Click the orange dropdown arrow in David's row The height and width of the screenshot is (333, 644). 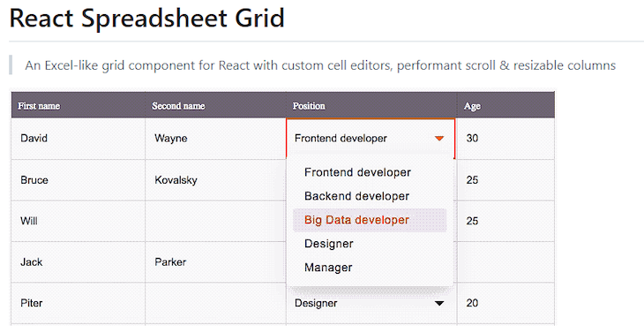[x=439, y=139]
